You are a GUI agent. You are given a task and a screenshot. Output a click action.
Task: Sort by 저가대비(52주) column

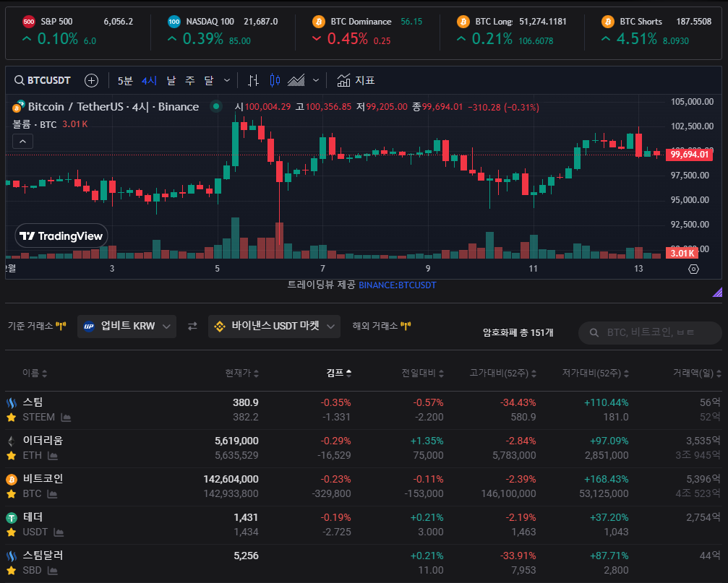(595, 373)
